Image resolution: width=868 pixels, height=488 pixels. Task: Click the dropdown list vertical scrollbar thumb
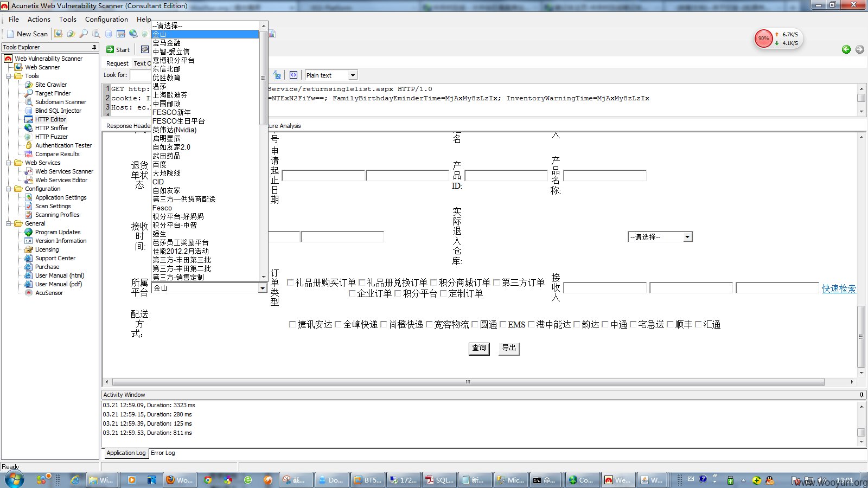264,78
